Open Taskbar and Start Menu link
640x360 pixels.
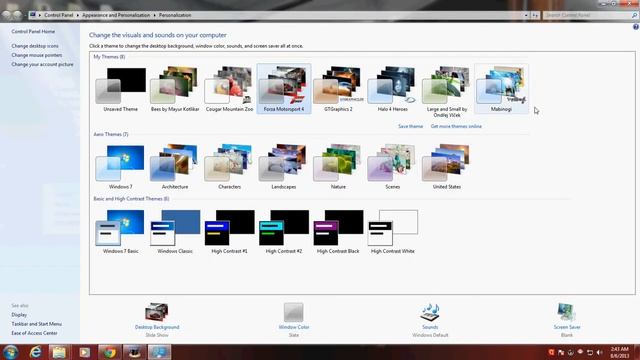click(36, 324)
